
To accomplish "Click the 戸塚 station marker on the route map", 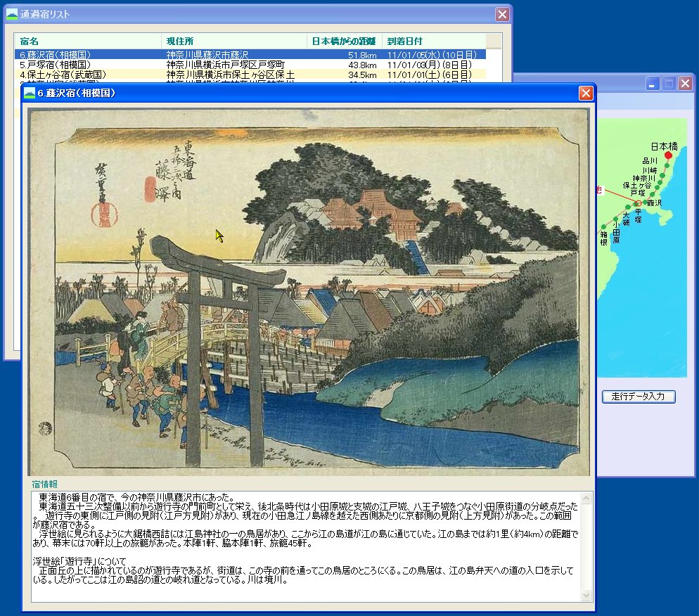I will point(652,194).
